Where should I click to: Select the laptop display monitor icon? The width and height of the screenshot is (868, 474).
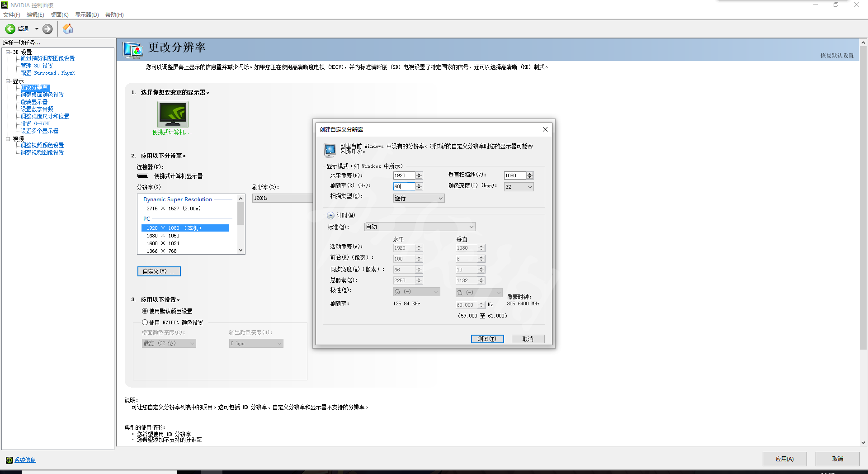173,114
